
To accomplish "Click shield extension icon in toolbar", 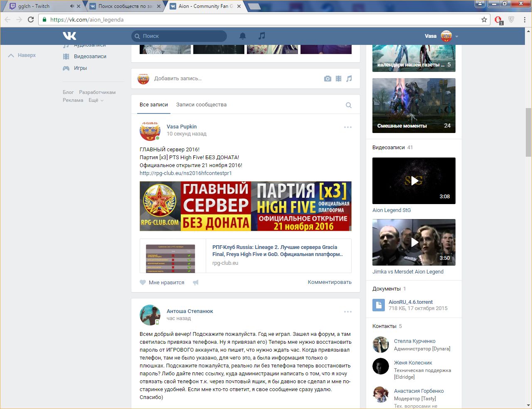I will pos(511,20).
